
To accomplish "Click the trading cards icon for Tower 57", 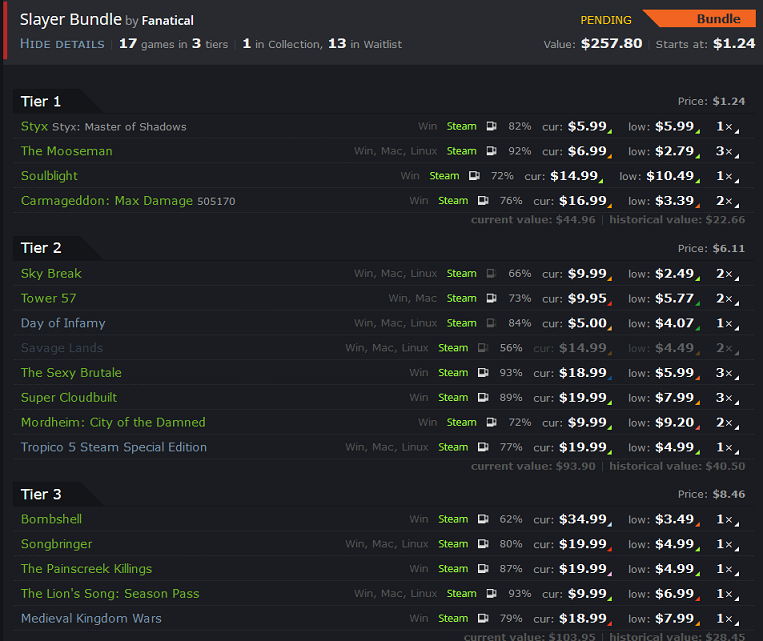I will pos(491,298).
